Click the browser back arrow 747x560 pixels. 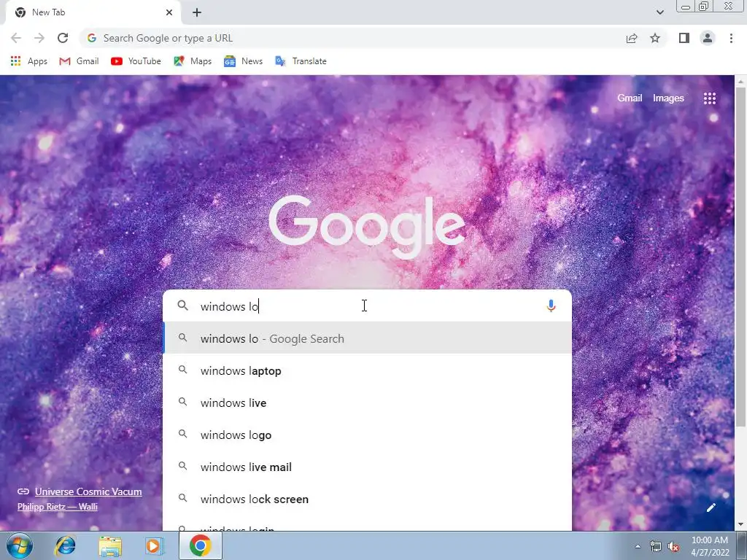pyautogui.click(x=16, y=38)
